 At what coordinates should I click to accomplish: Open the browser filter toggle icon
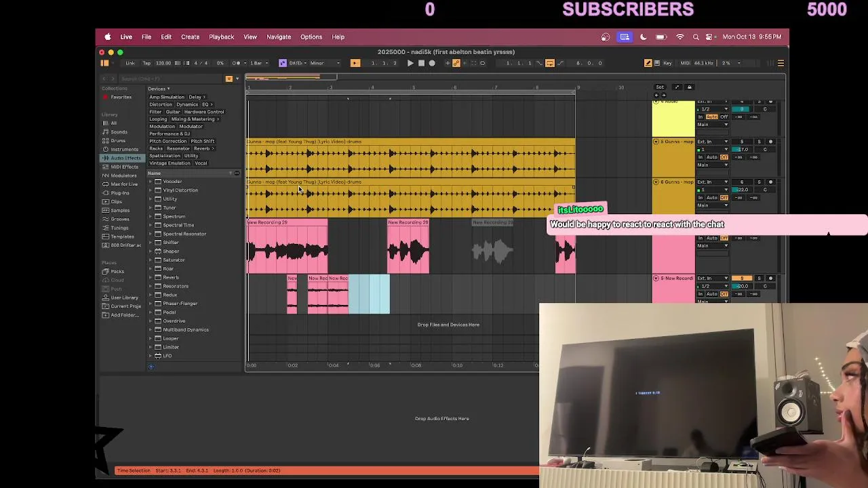pyautogui.click(x=229, y=79)
